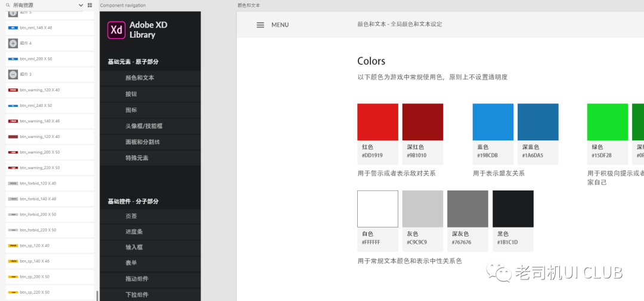
Task: Select the btn_warning_220 X 50 component
Action: pyautogui.click(x=49, y=168)
